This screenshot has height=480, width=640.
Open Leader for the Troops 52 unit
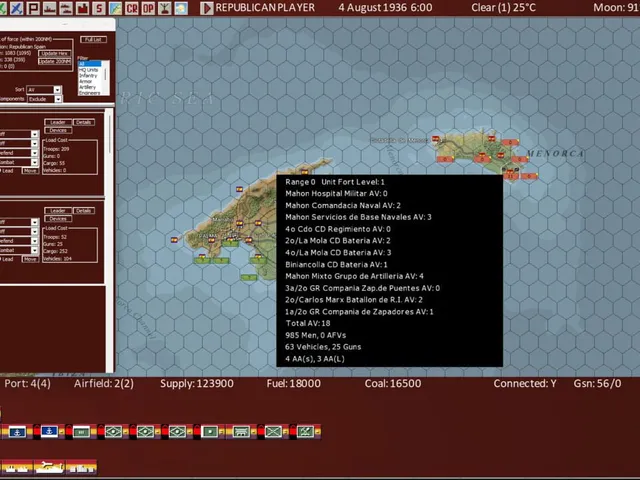(58, 211)
